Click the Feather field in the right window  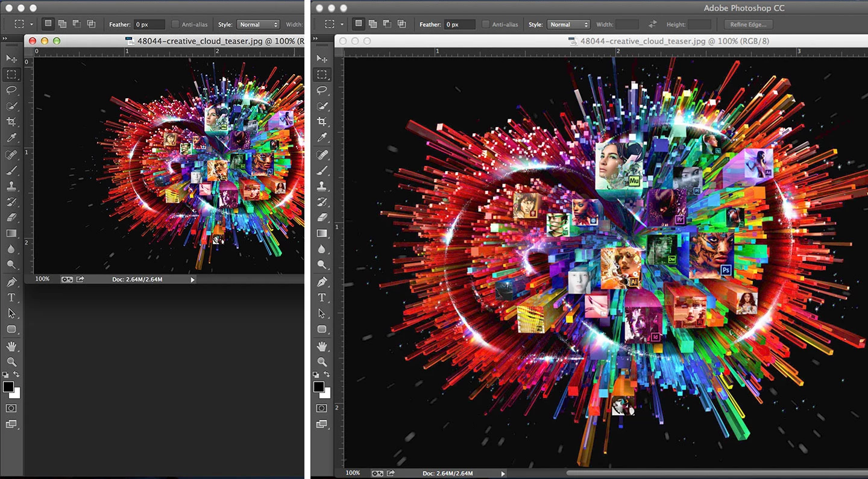[460, 24]
